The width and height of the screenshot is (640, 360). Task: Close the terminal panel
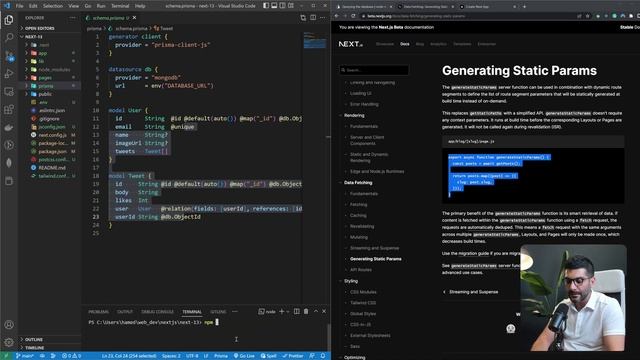[x=324, y=311]
